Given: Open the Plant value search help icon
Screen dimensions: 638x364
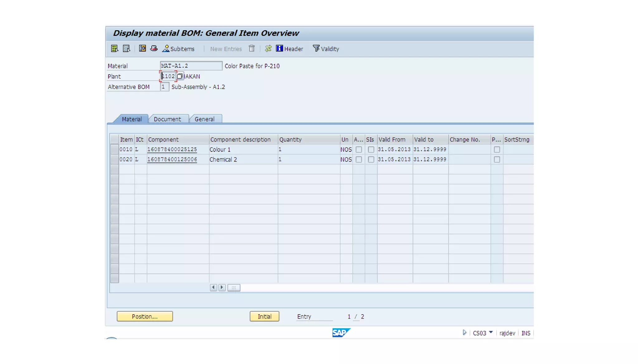Looking at the screenshot, I should click(180, 76).
